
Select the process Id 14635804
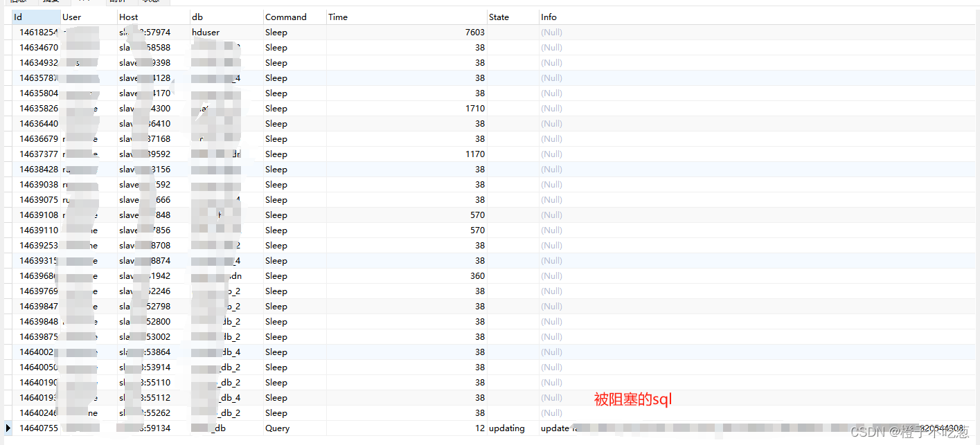click(38, 93)
